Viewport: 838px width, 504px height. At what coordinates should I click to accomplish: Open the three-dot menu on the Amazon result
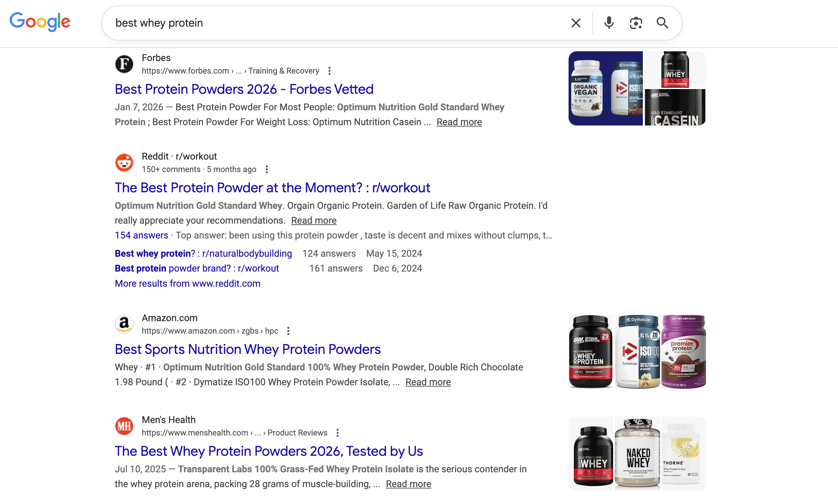tap(288, 331)
